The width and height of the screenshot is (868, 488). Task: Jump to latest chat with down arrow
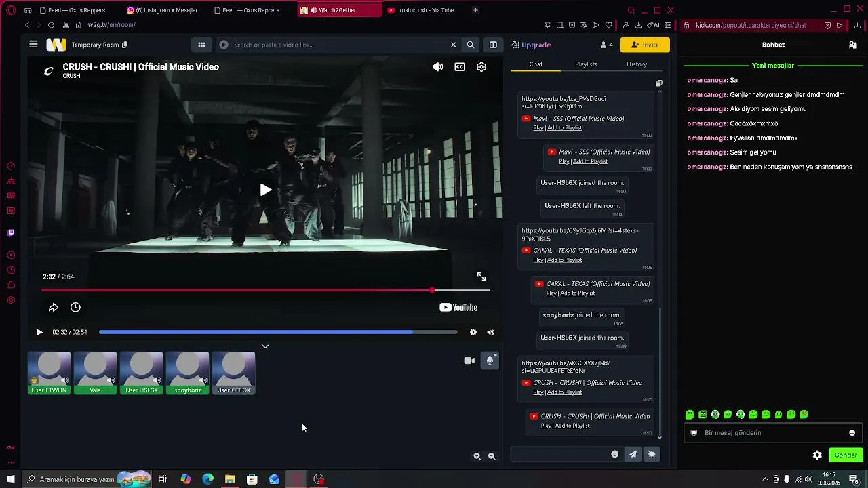point(660,438)
